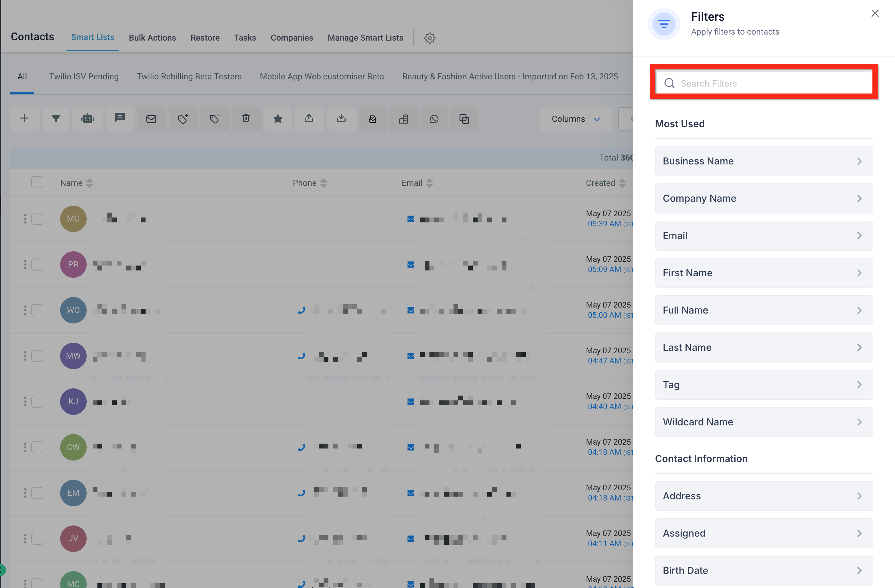The image size is (895, 588).
Task: Click the delete trash icon
Action: 246,119
